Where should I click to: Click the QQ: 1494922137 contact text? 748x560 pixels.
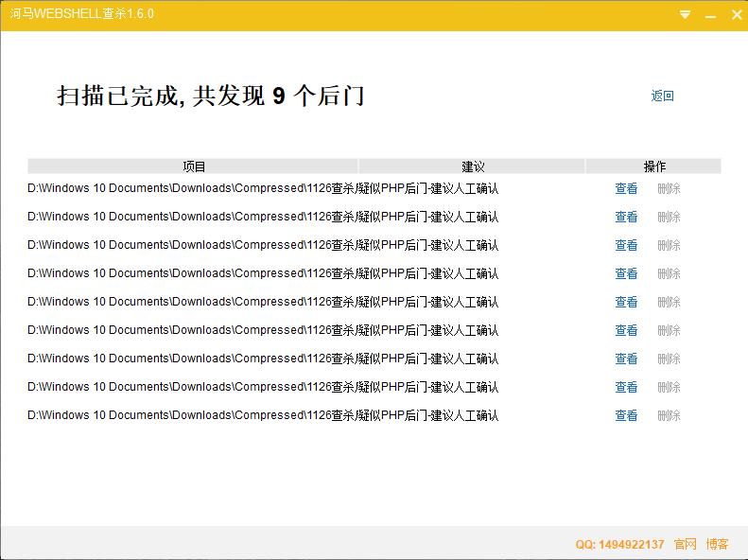click(619, 545)
